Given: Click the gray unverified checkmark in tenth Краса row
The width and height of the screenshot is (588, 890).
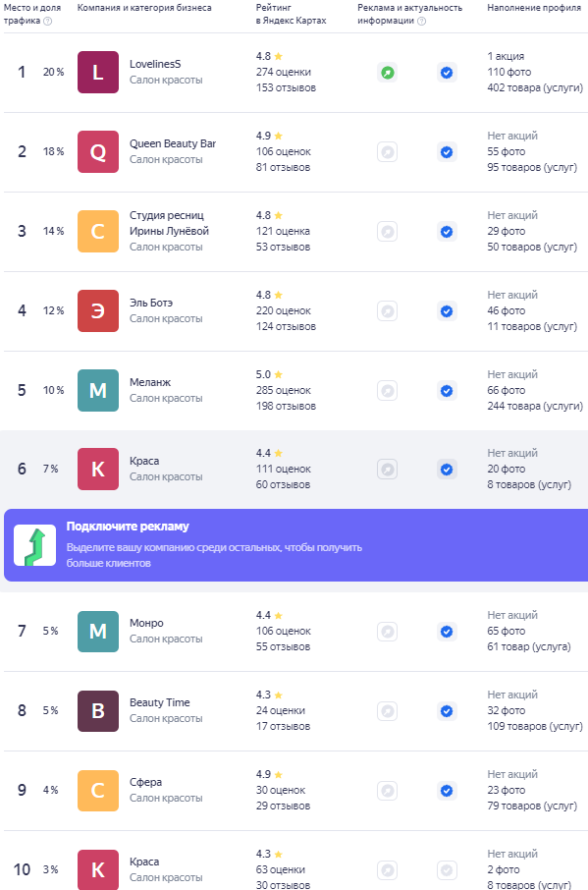Looking at the screenshot, I should [447, 869].
